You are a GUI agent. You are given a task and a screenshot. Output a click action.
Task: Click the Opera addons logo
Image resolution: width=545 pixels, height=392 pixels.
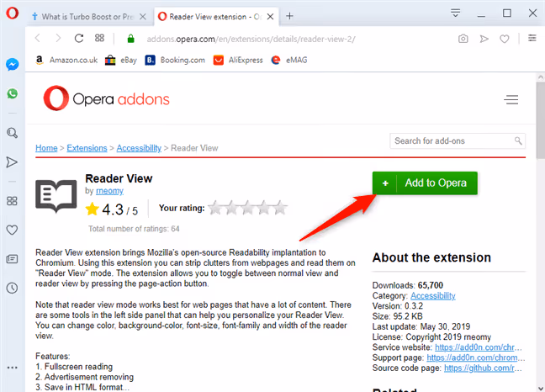pyautogui.click(x=106, y=98)
